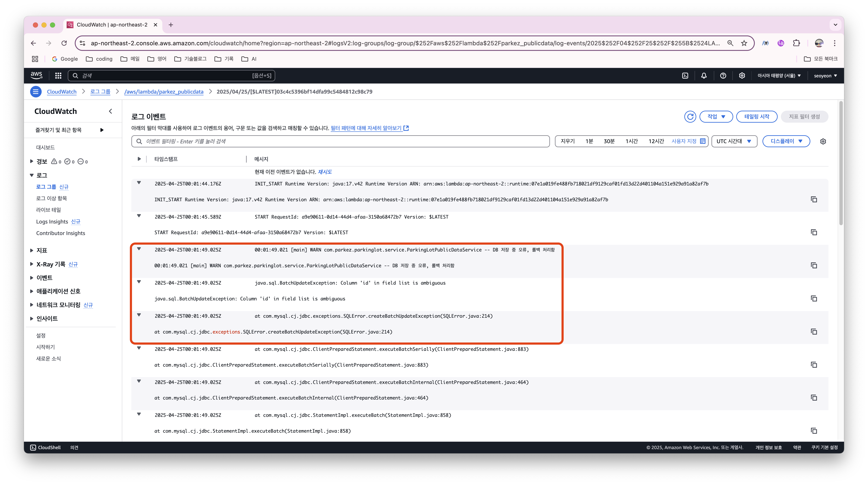The image size is (868, 485).
Task: Open log display settings gear icon
Action: [x=823, y=142]
